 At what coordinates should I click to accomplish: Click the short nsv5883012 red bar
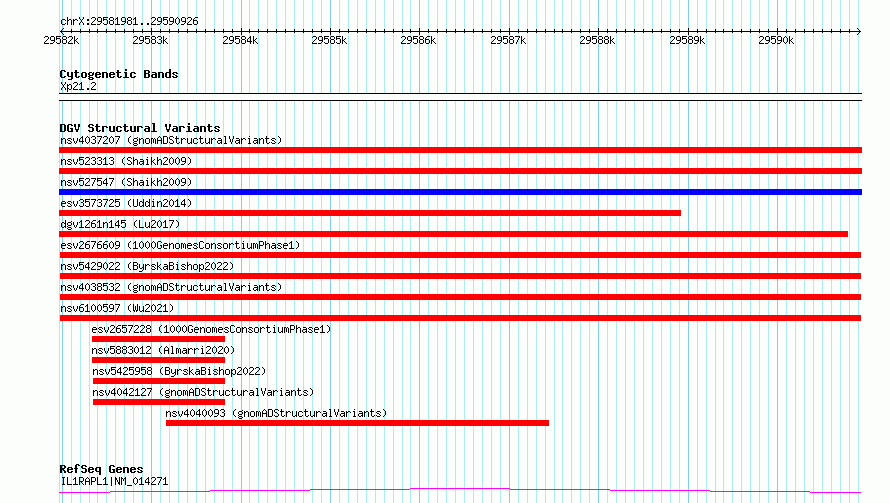(x=158, y=360)
